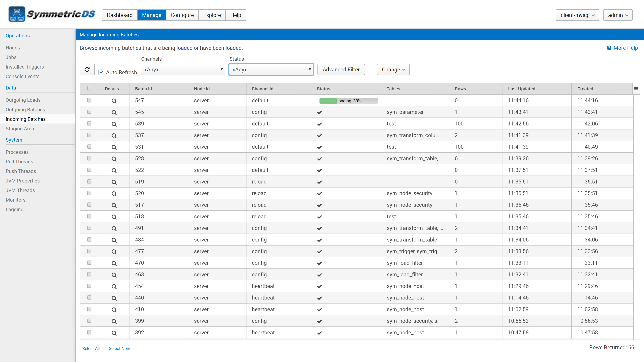View details of batch 454
This screenshot has height=362, width=644.
click(x=114, y=287)
